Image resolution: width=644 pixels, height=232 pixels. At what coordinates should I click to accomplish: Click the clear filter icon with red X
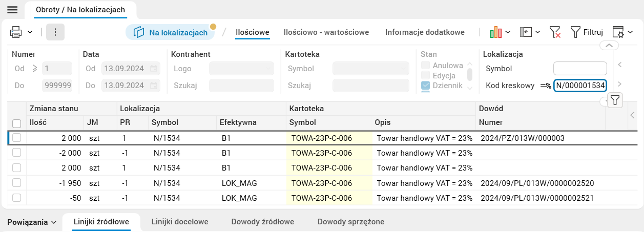[555, 32]
